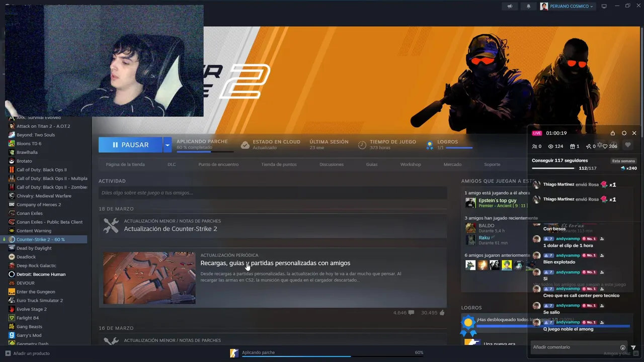Open the Soporte tab
644x362 pixels.
[492, 164]
